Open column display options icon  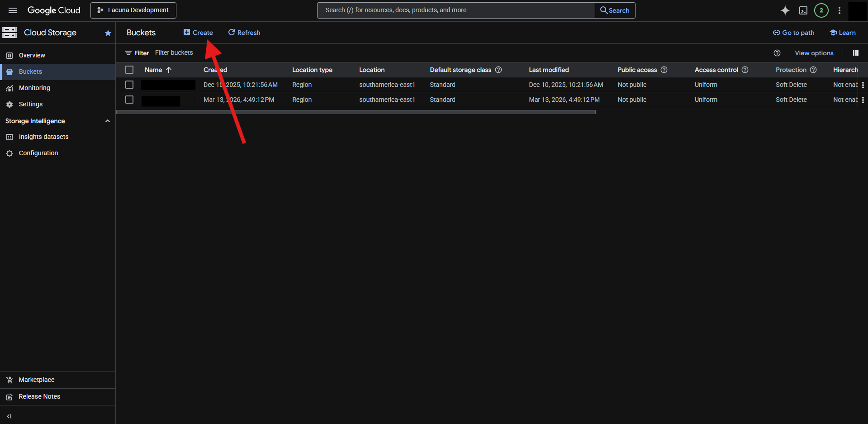[856, 53]
